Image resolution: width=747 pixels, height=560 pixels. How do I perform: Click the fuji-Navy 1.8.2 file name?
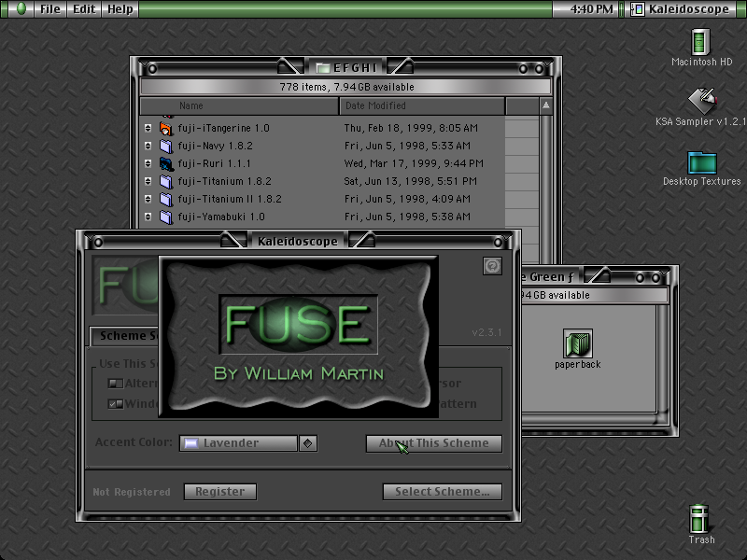216,146
